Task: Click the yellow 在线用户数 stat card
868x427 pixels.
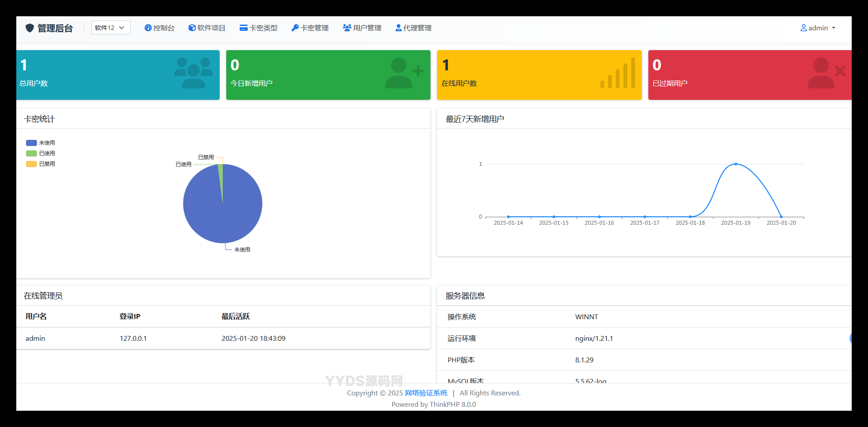Action: 539,75
